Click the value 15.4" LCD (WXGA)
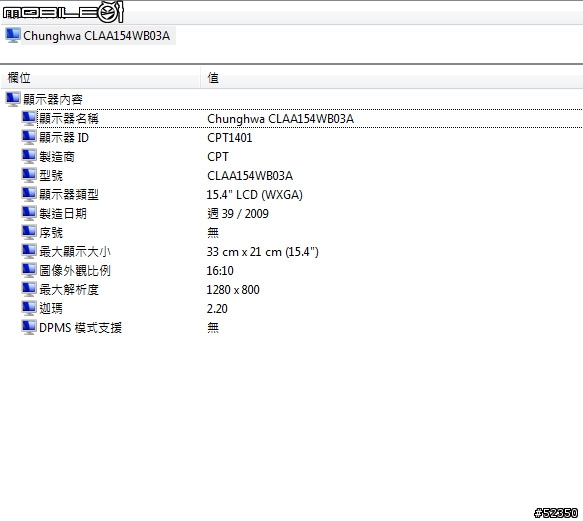This screenshot has width=583, height=521. [255, 194]
